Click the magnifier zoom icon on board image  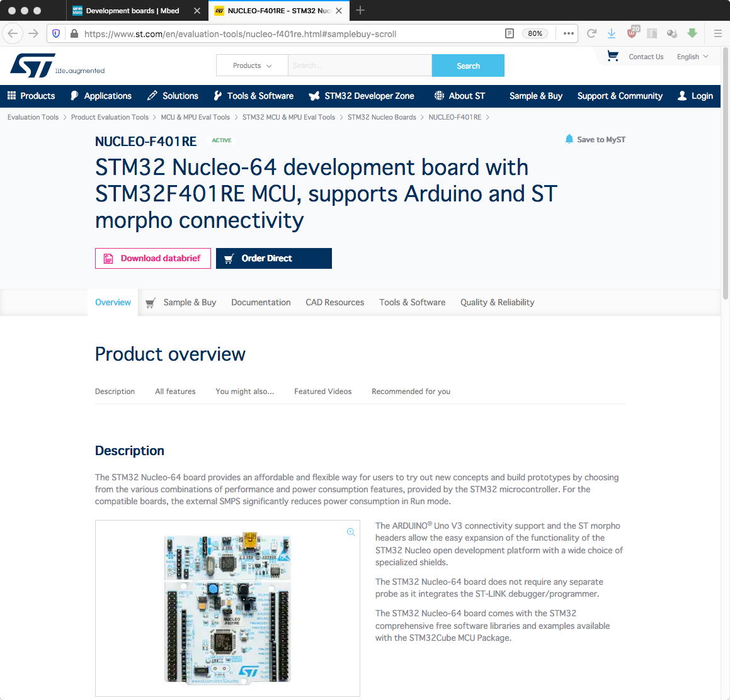pos(351,531)
